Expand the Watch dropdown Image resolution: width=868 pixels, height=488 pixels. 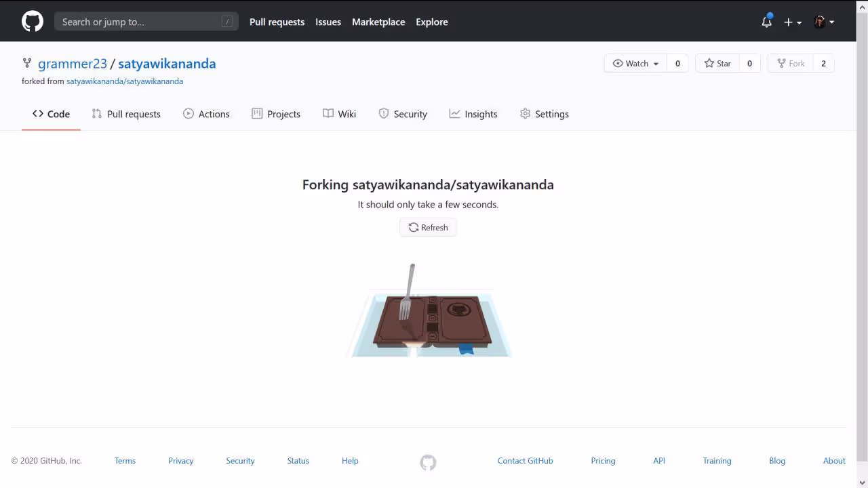[x=635, y=63]
